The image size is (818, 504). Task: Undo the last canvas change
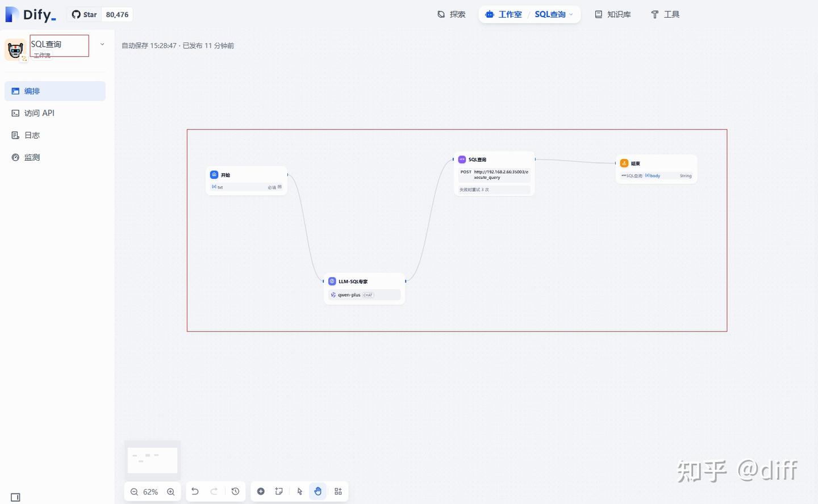(x=195, y=492)
